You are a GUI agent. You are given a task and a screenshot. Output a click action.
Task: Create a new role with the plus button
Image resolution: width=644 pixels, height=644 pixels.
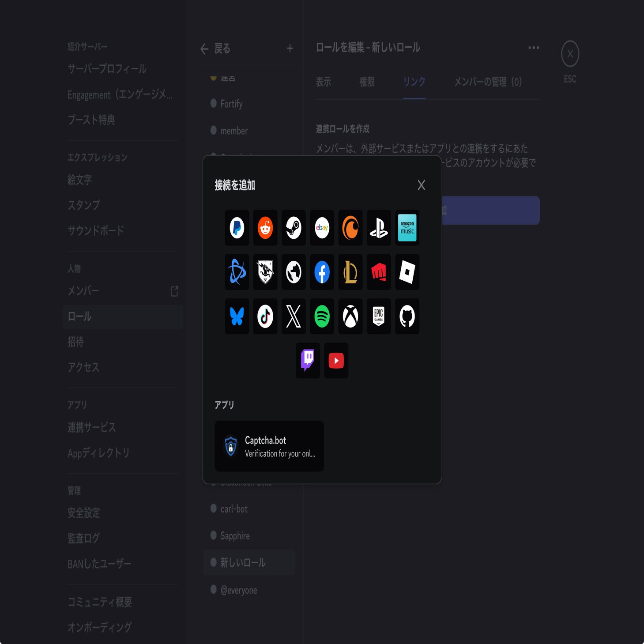tap(290, 49)
